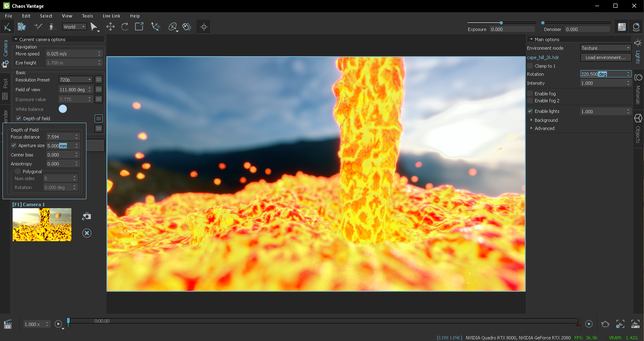Open the File menu
Viewport: 644px width, 341px height.
(x=9, y=16)
